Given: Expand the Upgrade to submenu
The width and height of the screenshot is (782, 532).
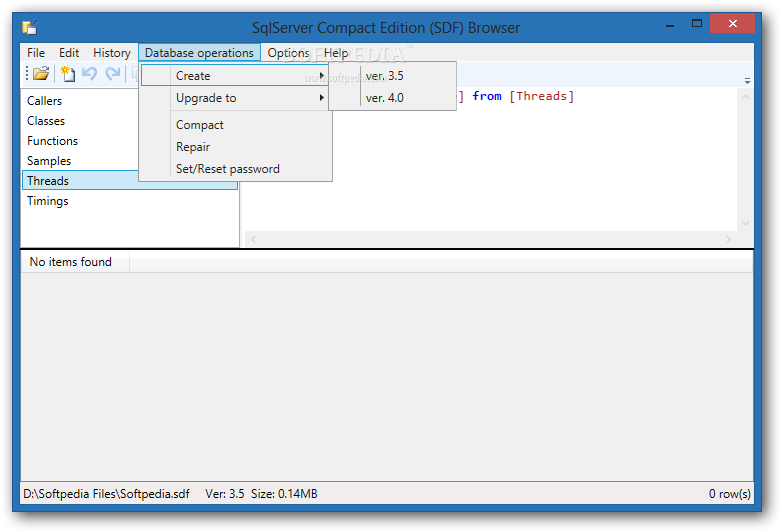Looking at the screenshot, I should (x=235, y=98).
